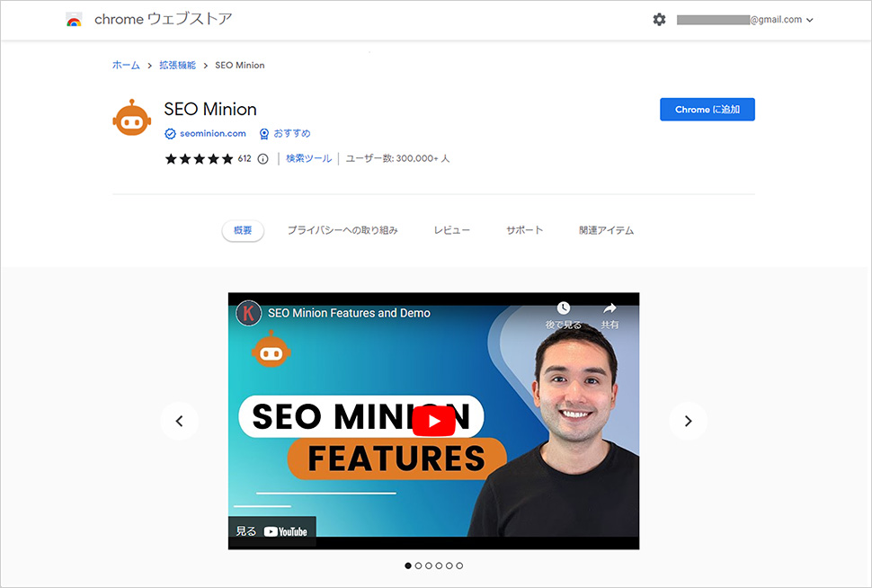Image resolution: width=872 pixels, height=588 pixels.
Task: Select the fourth carousel dot
Action: click(x=439, y=566)
